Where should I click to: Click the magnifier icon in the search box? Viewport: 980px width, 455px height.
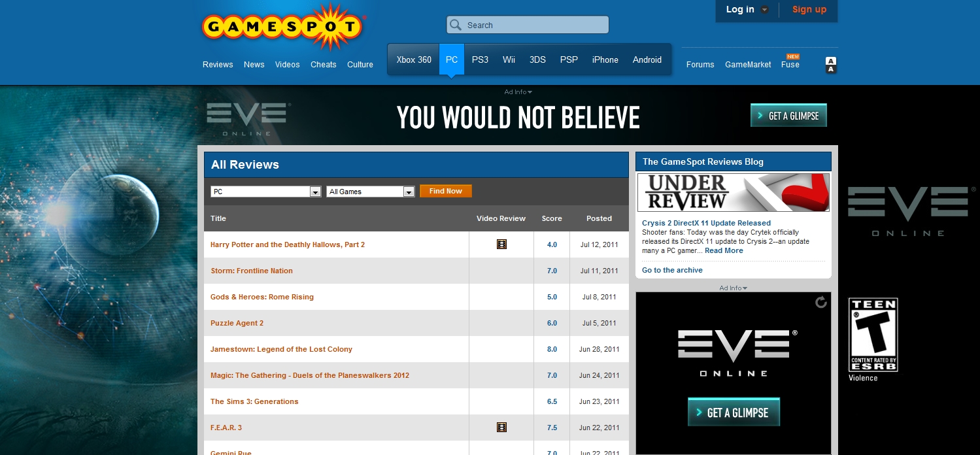point(456,25)
